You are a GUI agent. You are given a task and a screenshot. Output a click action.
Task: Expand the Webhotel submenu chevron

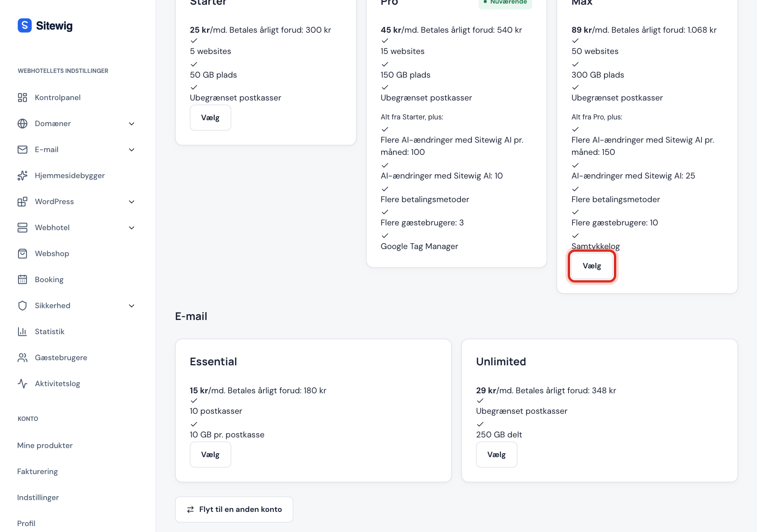click(132, 228)
